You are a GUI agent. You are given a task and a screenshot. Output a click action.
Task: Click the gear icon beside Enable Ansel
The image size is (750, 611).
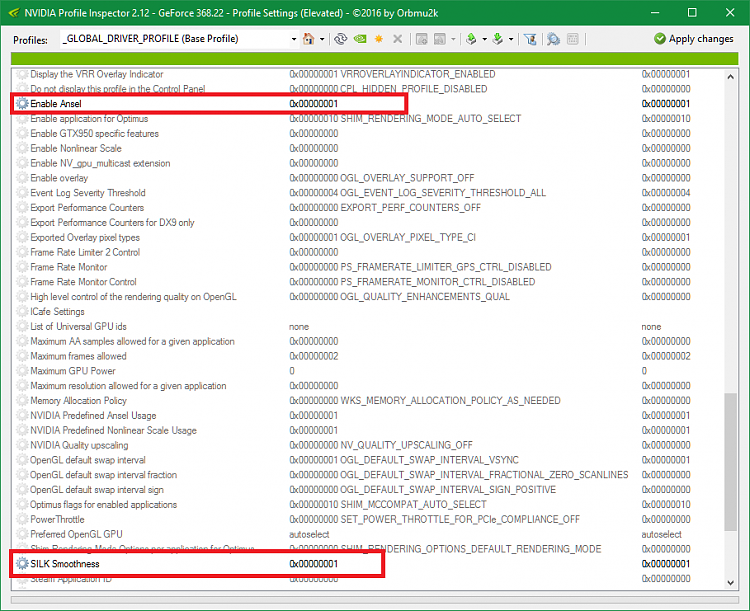(x=22, y=103)
